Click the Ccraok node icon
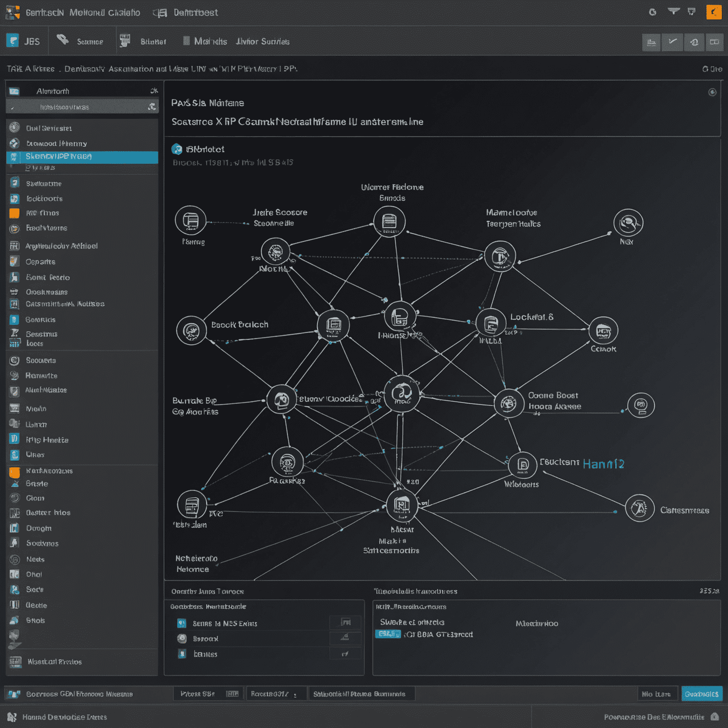 (603, 330)
